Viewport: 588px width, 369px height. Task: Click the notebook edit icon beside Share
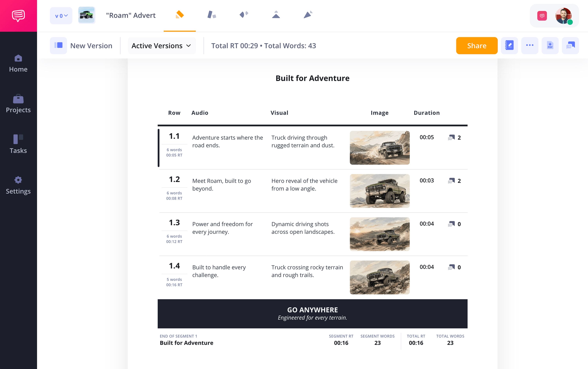point(509,46)
